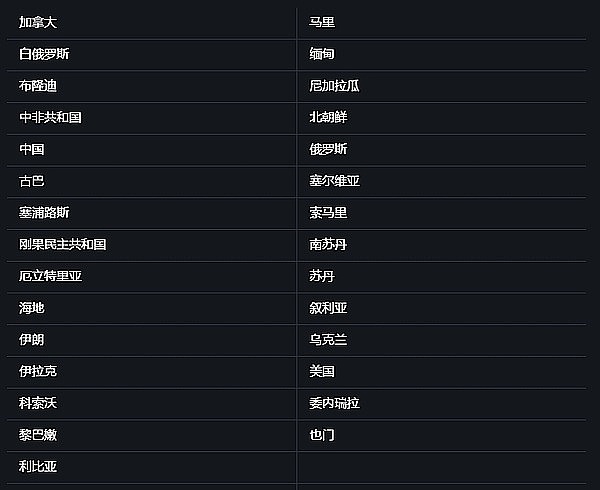The image size is (600, 490).
Task: Select the 中非共和国 cell
Action: click(51, 118)
